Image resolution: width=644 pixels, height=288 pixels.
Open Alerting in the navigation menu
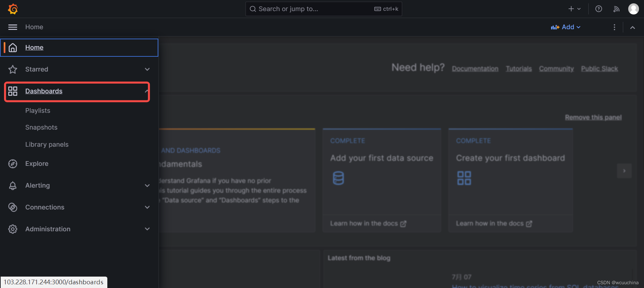37,186
